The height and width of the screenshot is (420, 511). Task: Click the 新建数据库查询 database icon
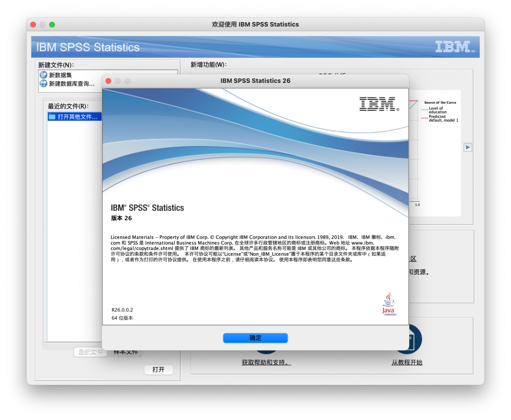44,84
